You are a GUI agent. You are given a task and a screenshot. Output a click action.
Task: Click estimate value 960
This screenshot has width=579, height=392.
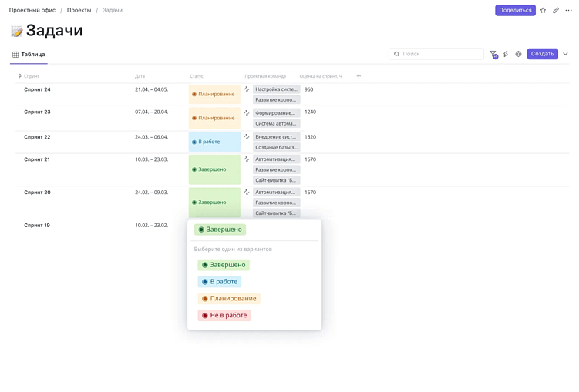pyautogui.click(x=308, y=89)
